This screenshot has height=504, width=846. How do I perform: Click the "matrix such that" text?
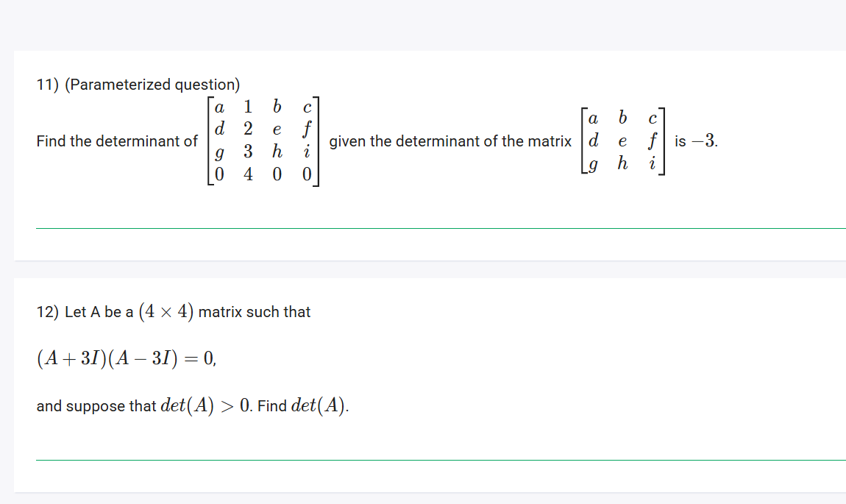[x=254, y=312]
